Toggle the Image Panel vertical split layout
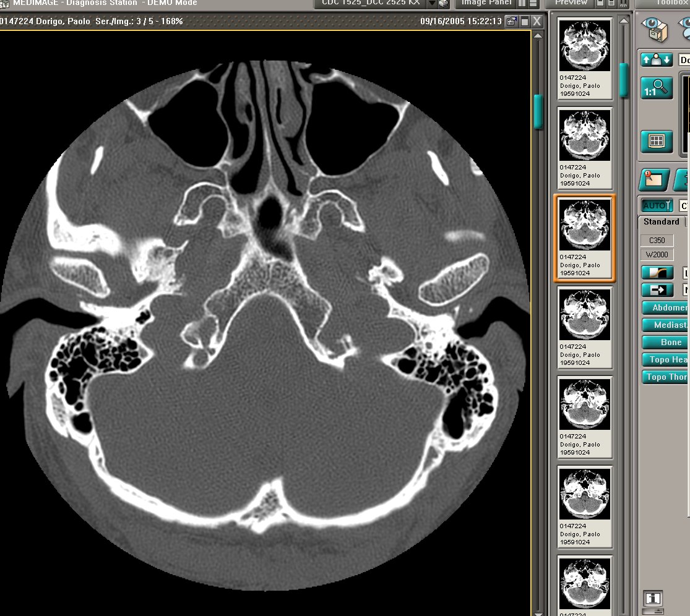Screen dimensions: 690x616 click(522, 3)
